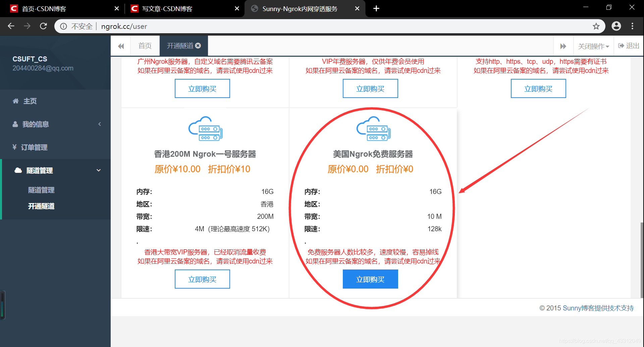Click the 10 M bandwidth value
Screen dimensions: 644x347
[x=434, y=216]
